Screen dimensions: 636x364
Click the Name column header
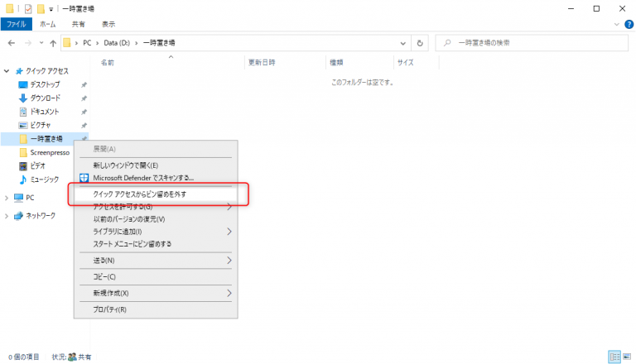click(x=108, y=63)
